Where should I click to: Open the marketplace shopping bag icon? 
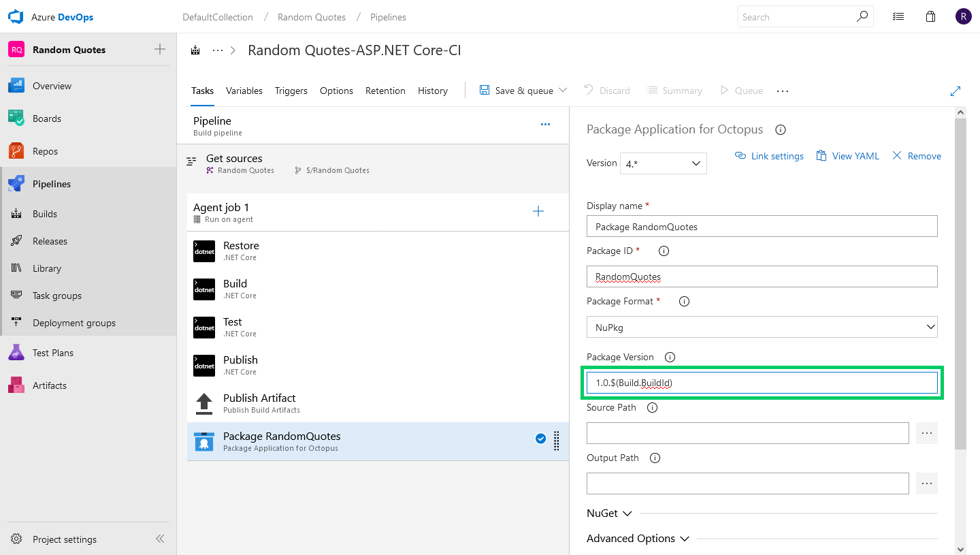(930, 17)
